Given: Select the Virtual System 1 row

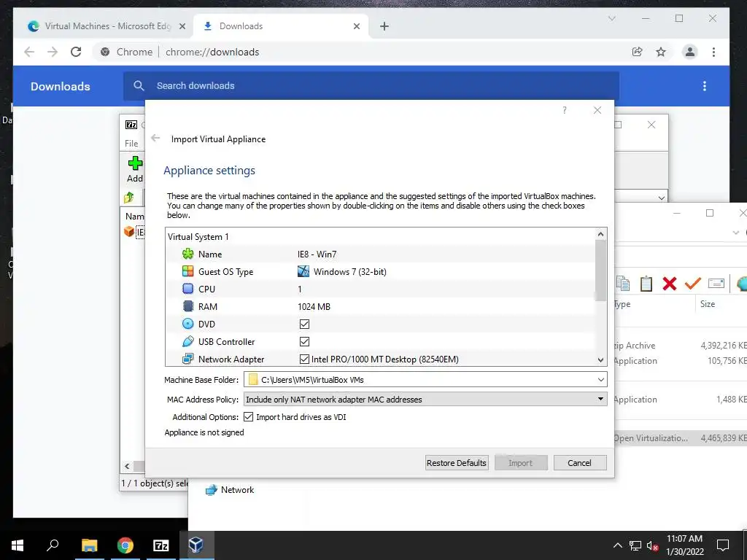Looking at the screenshot, I should pos(380,237).
